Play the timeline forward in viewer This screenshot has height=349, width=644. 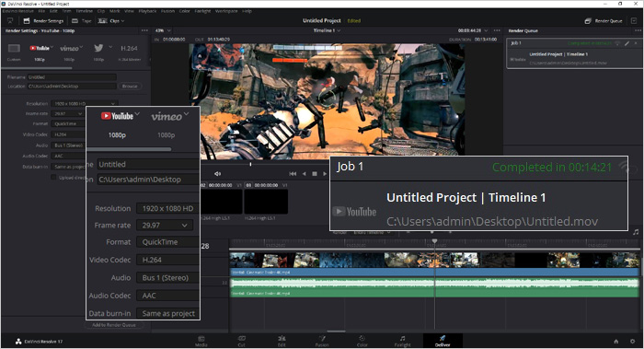click(325, 174)
